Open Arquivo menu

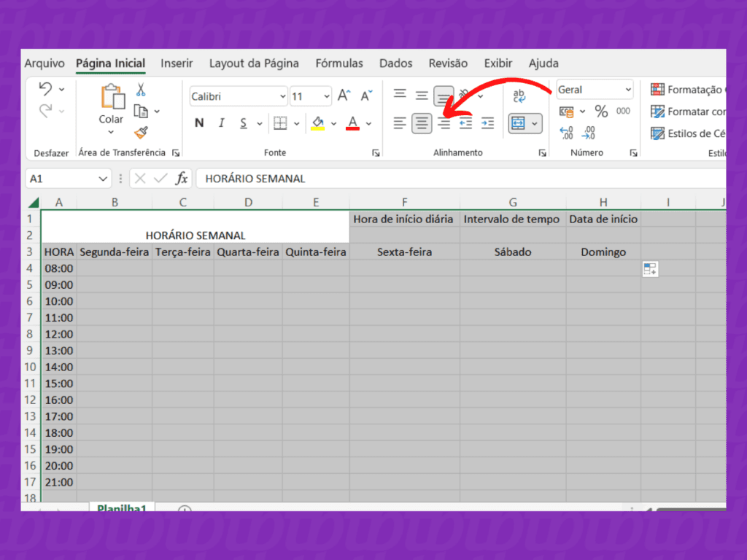44,63
